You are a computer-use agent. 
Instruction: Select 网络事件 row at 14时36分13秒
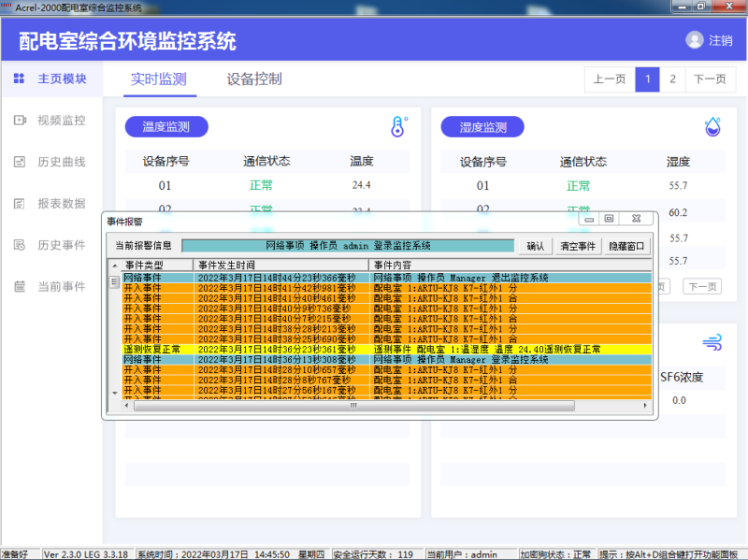point(387,360)
